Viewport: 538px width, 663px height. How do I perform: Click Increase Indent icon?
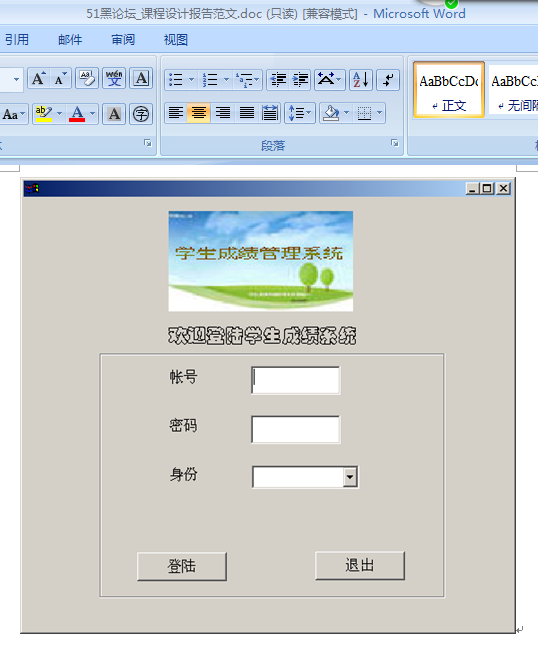click(x=300, y=80)
